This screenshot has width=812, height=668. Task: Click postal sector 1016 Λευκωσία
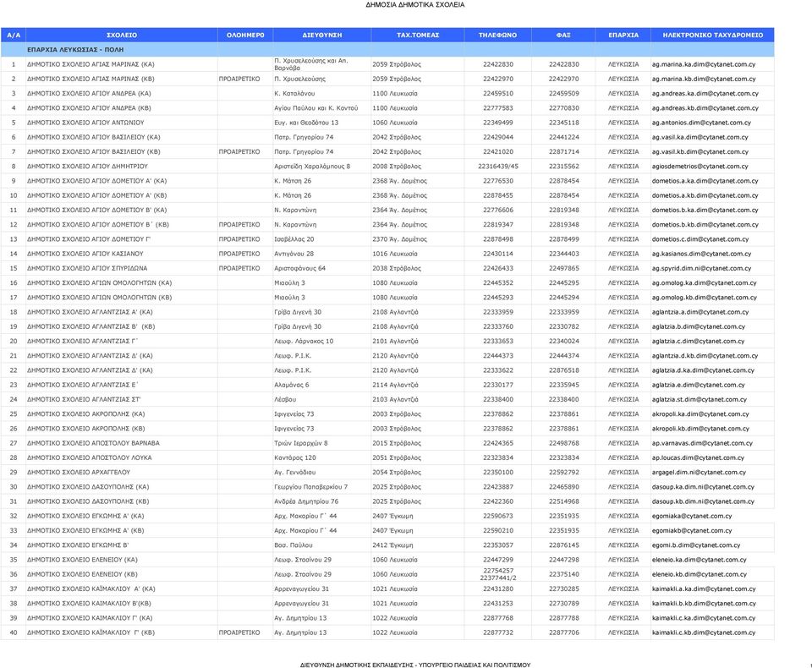pyautogui.click(x=395, y=254)
